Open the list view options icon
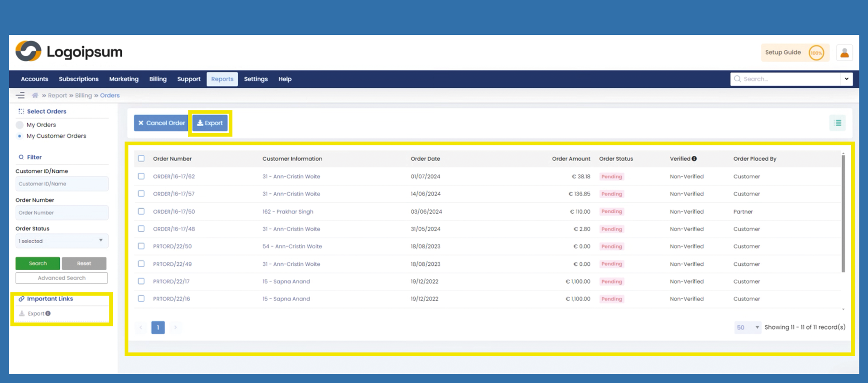This screenshot has height=383, width=868. point(837,123)
